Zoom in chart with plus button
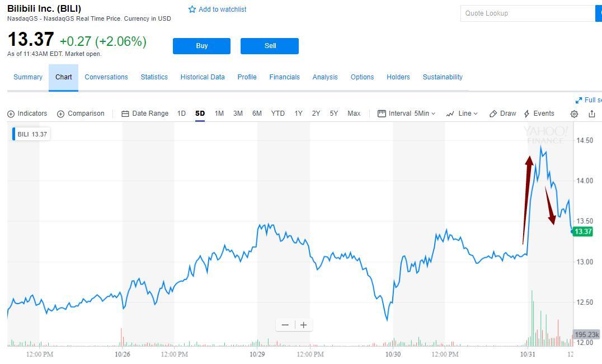602x364 pixels. click(x=303, y=325)
